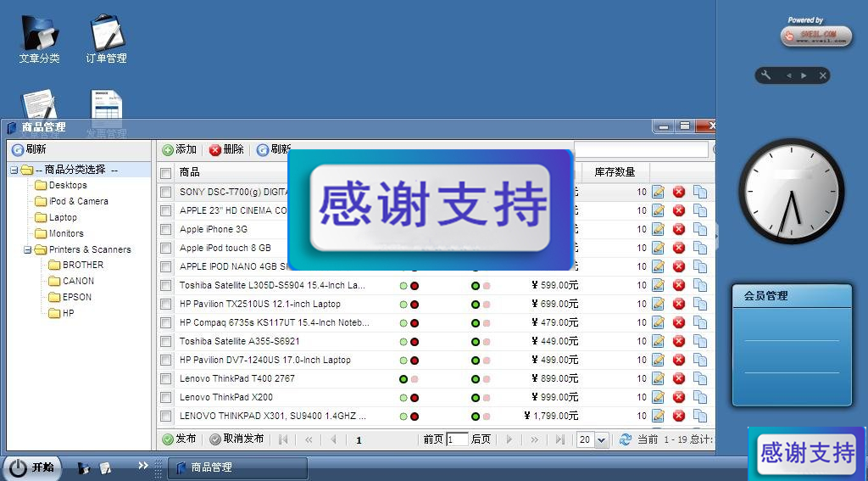Screen dimensions: 868x481
Task: Click the copy icon for Toshiba Satellite L305D-S5904 row
Action: point(700,285)
